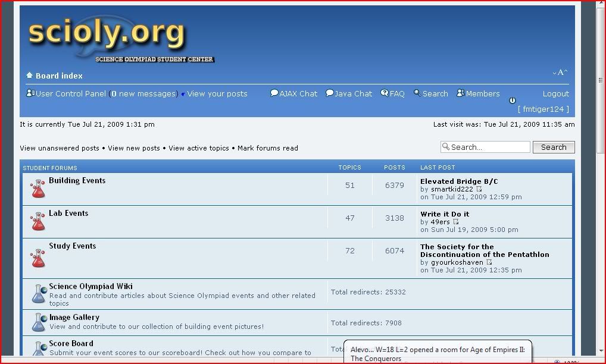Open View active topics
Screen dimensions: 606x364
tap(199, 148)
